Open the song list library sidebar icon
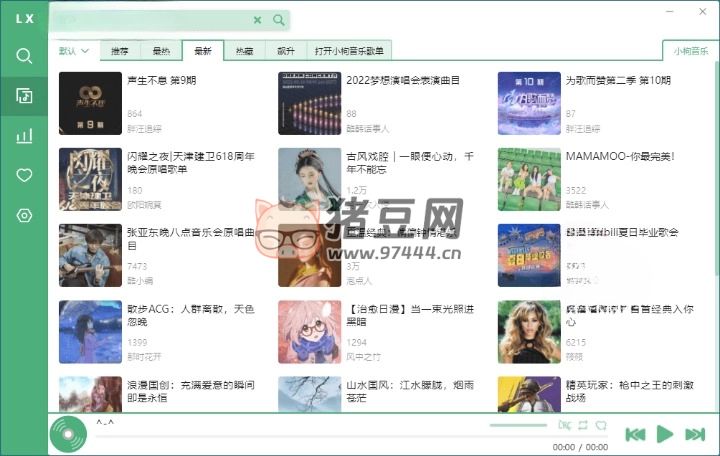The image size is (720, 456). 24,96
